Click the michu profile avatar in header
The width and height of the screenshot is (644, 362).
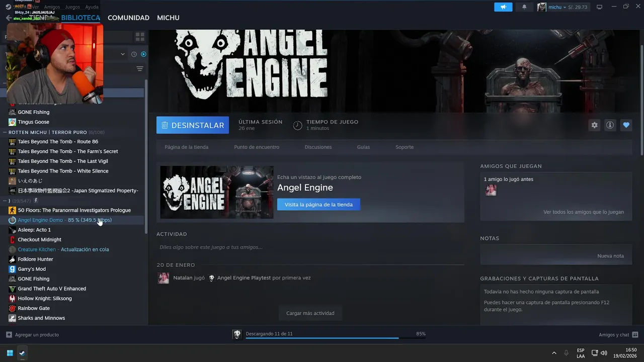point(542,7)
